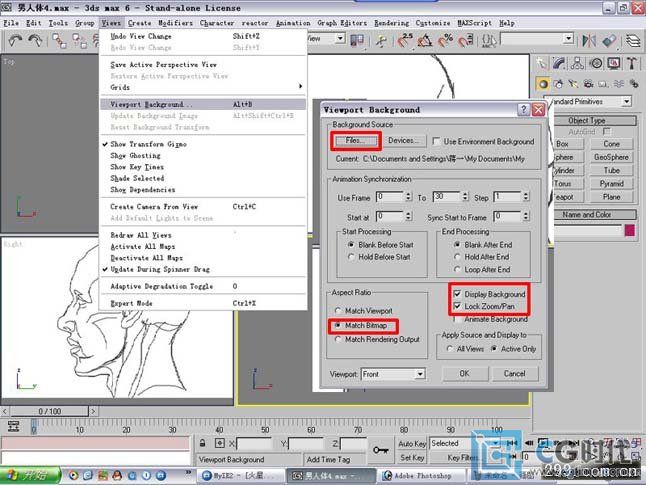Open the Named Selection Sets dropdown

point(569,39)
